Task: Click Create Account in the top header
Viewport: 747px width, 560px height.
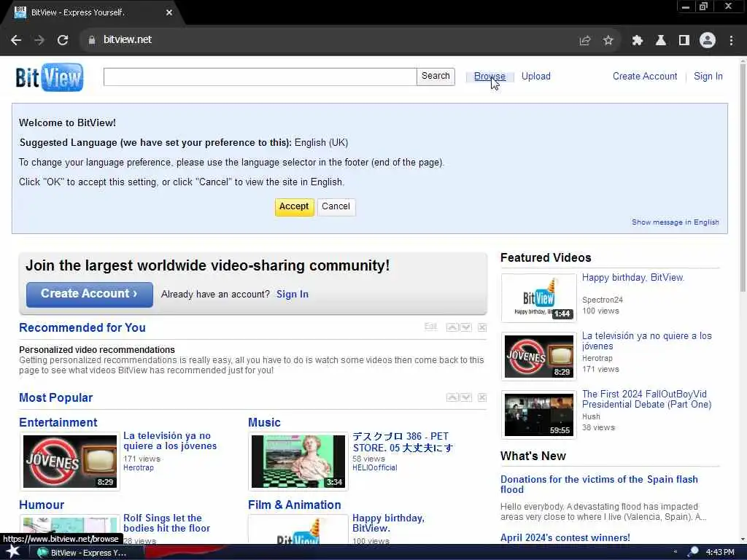Action: click(x=645, y=76)
